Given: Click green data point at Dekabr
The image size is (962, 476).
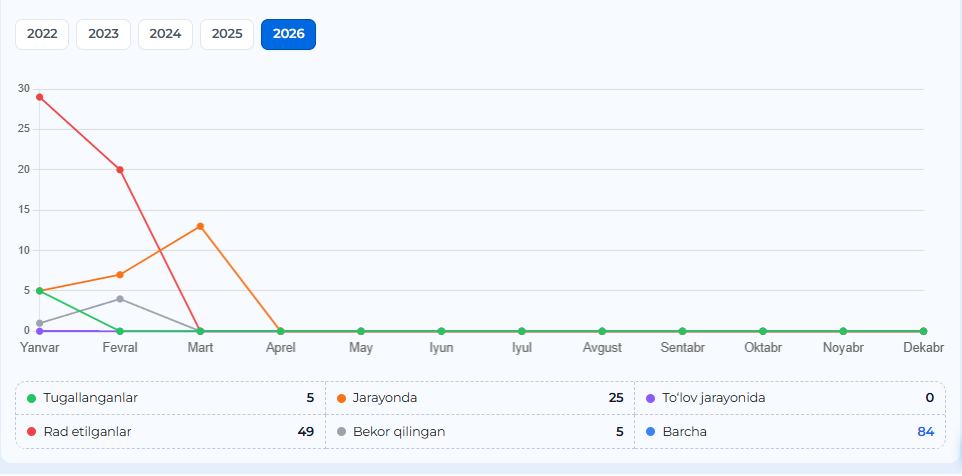Looking at the screenshot, I should [x=923, y=331].
